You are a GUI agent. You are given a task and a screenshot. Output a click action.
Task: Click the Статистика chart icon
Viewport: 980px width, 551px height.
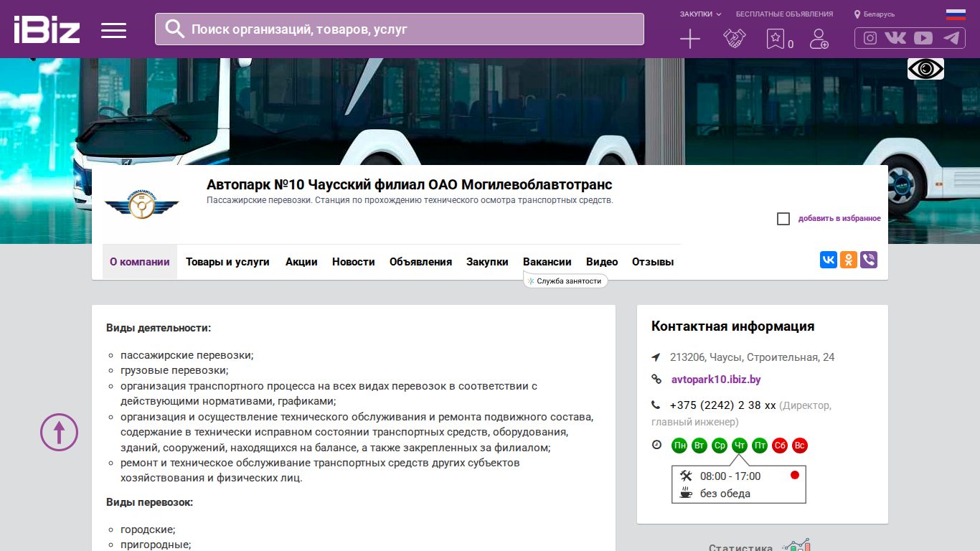click(x=796, y=545)
